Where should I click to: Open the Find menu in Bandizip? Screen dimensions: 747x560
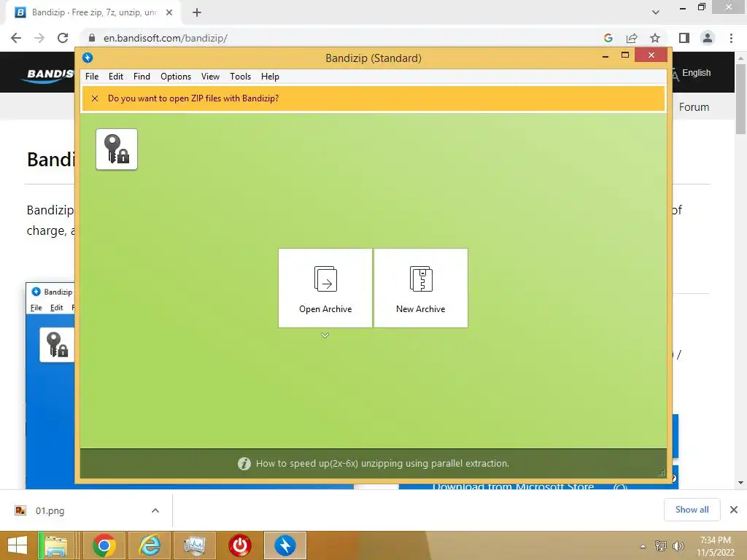[142, 76]
